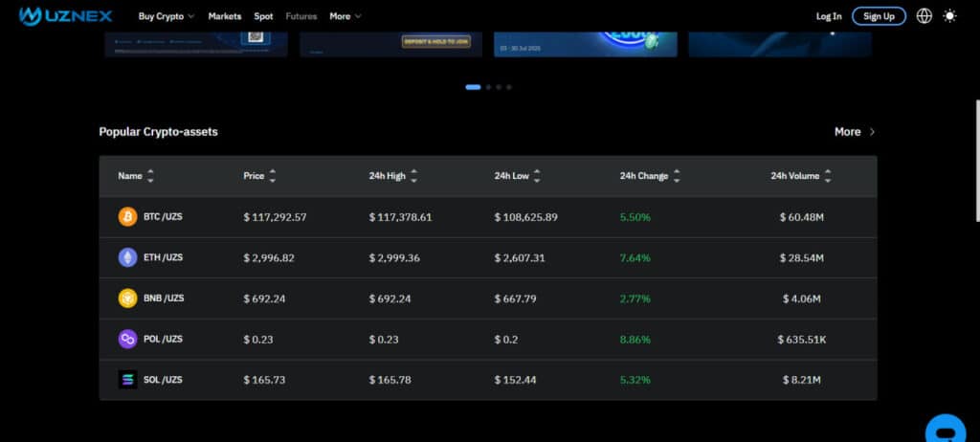Screen dimensions: 980x442
Task: Open the ETH /UZS pair
Action: coord(163,257)
